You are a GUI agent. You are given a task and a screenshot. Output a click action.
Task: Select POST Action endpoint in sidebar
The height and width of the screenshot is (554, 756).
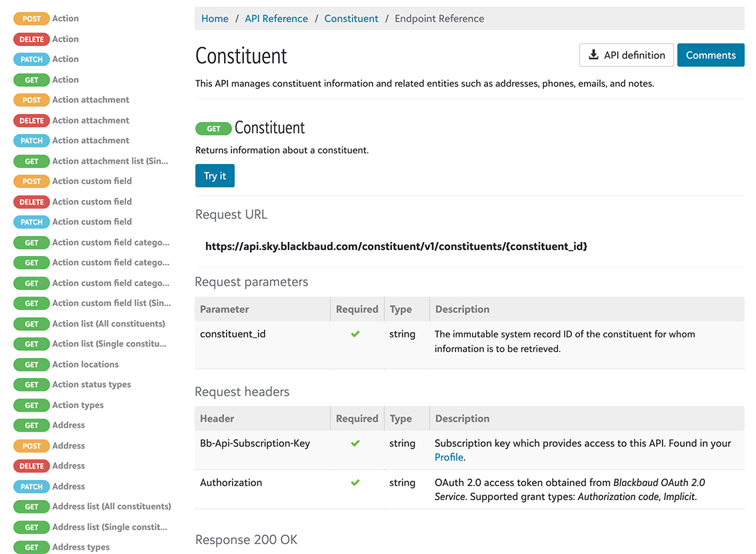click(x=65, y=19)
